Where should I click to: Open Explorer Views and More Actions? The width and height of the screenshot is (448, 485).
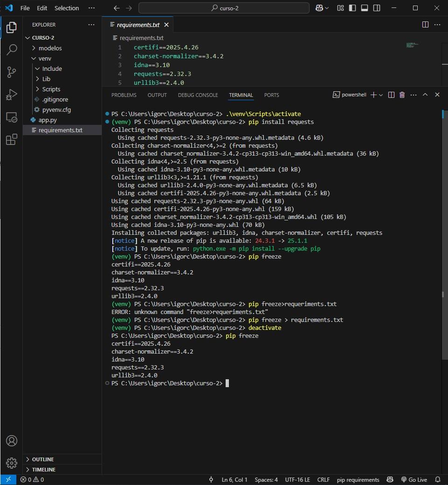[x=91, y=25]
